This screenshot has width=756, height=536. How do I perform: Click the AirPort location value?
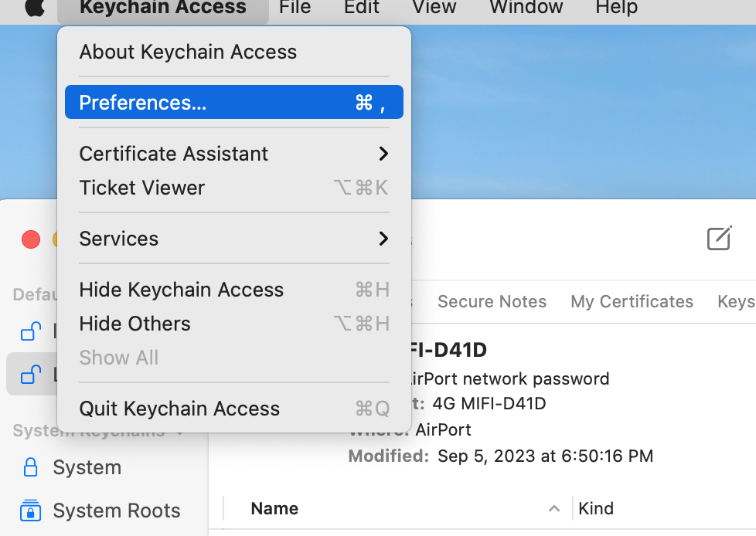[443, 429]
